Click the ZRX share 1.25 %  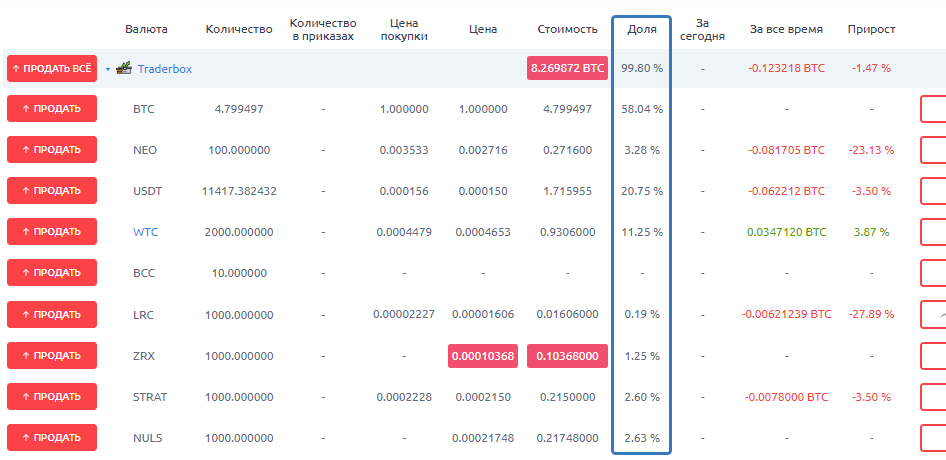(x=641, y=356)
